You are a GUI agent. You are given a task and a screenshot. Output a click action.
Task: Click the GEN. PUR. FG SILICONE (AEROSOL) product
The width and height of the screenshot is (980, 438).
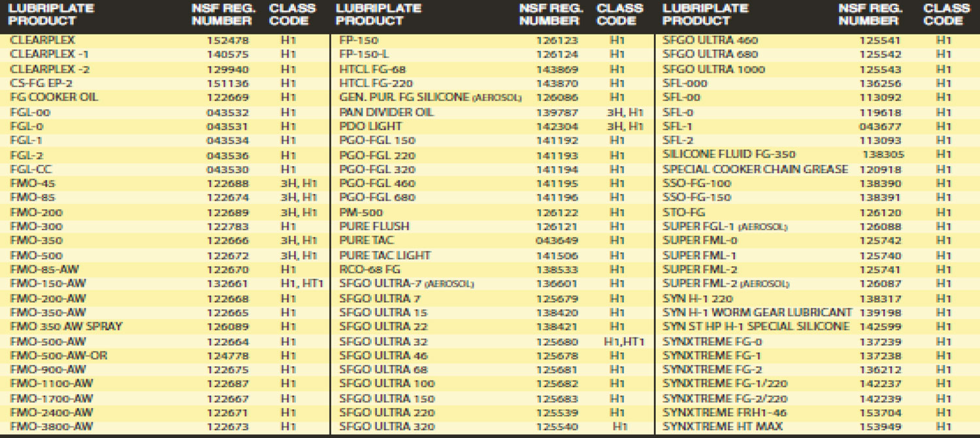coord(431,97)
